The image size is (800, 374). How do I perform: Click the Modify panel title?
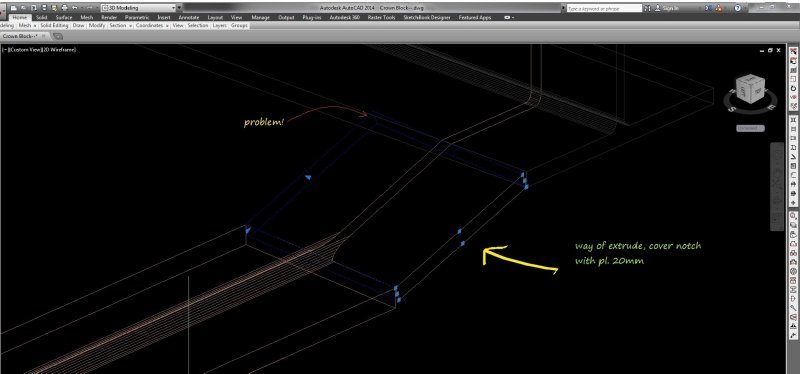(x=96, y=25)
